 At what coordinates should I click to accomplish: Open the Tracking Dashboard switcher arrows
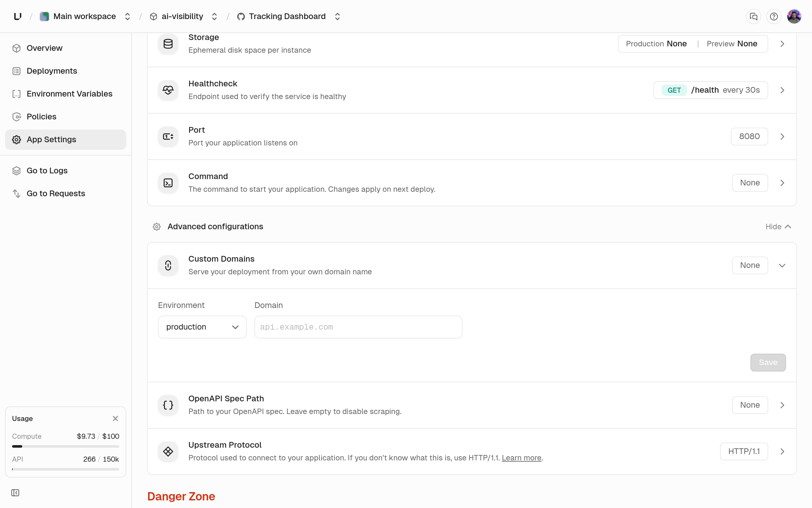pyautogui.click(x=337, y=17)
